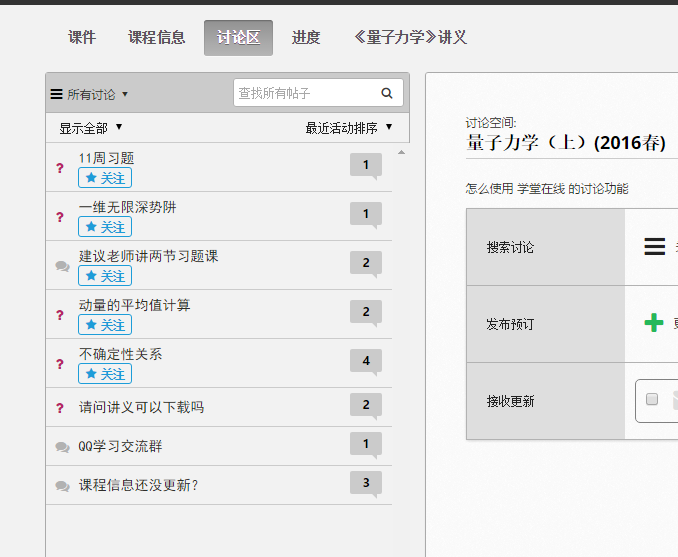This screenshot has height=557, width=678.
Task: Click reply count bubble for 不确定性关系
Action: point(366,361)
